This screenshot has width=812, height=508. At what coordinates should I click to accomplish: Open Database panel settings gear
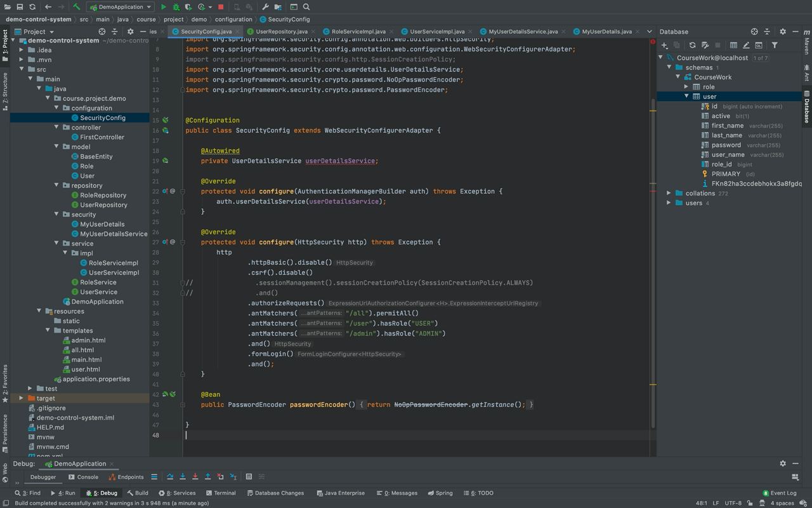pos(782,31)
